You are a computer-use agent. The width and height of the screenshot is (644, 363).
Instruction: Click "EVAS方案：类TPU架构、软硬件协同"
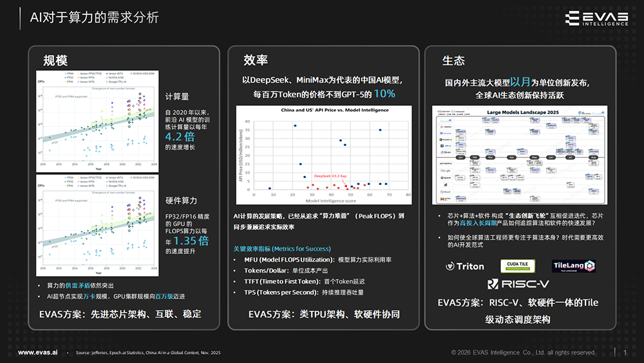click(324, 315)
